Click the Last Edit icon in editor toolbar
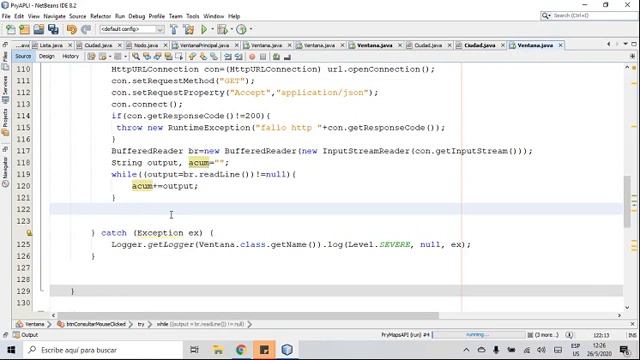This screenshot has height=360, width=640. coord(91,56)
